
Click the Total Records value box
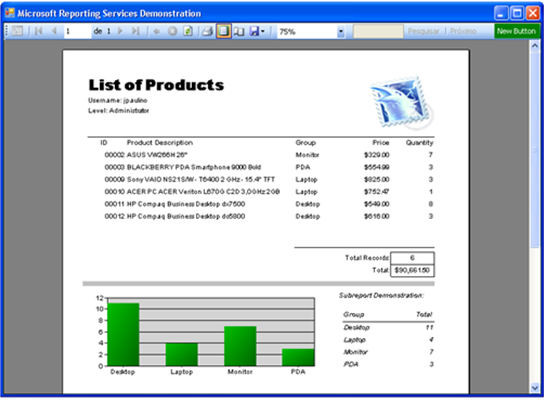pos(412,258)
